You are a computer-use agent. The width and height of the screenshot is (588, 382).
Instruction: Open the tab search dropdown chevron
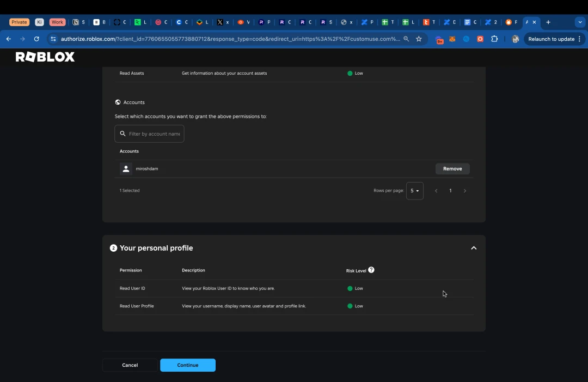[x=580, y=22]
